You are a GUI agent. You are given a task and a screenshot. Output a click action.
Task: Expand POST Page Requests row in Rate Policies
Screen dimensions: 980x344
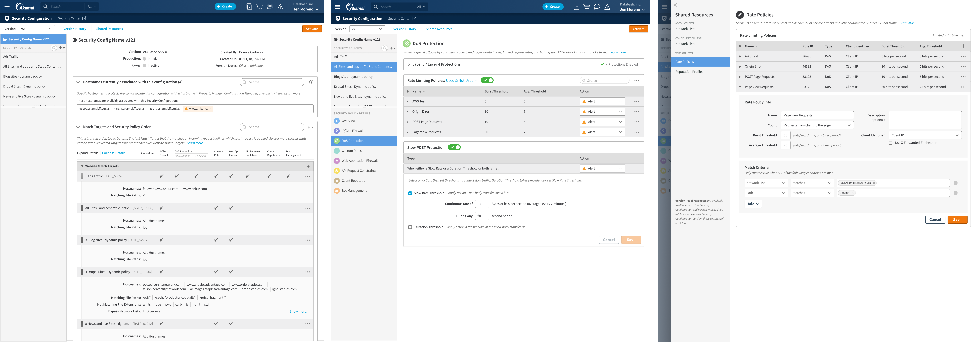coord(740,77)
